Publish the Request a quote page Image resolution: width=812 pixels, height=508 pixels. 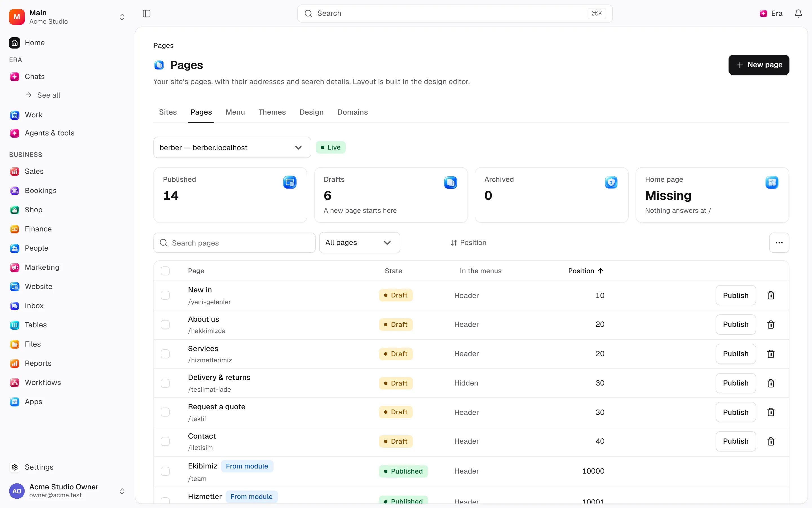[736, 412]
